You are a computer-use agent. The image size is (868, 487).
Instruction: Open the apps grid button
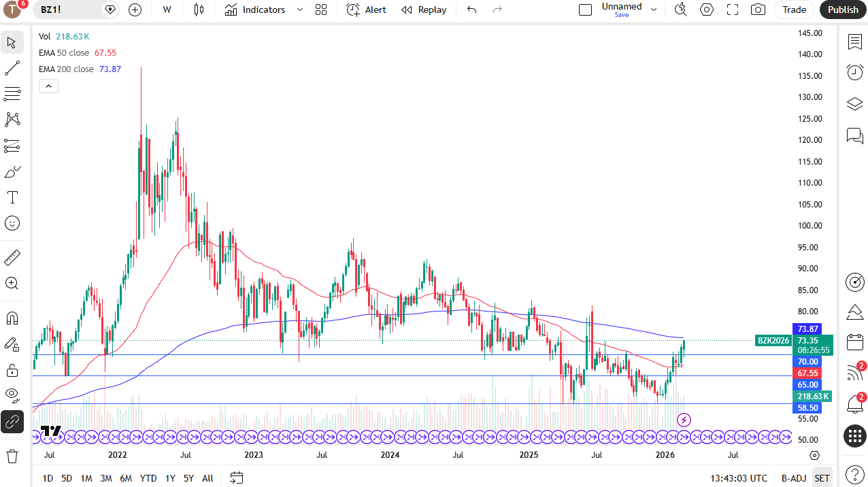[x=855, y=436]
